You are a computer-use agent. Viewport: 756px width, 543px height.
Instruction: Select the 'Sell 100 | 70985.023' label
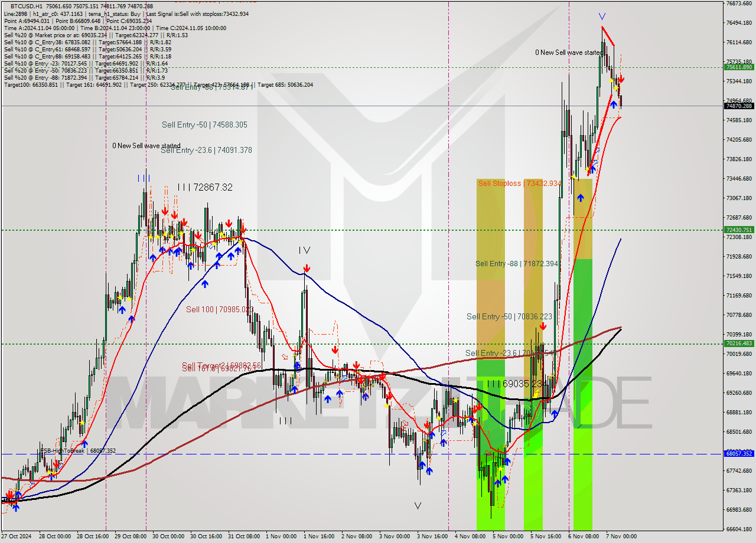click(x=220, y=309)
